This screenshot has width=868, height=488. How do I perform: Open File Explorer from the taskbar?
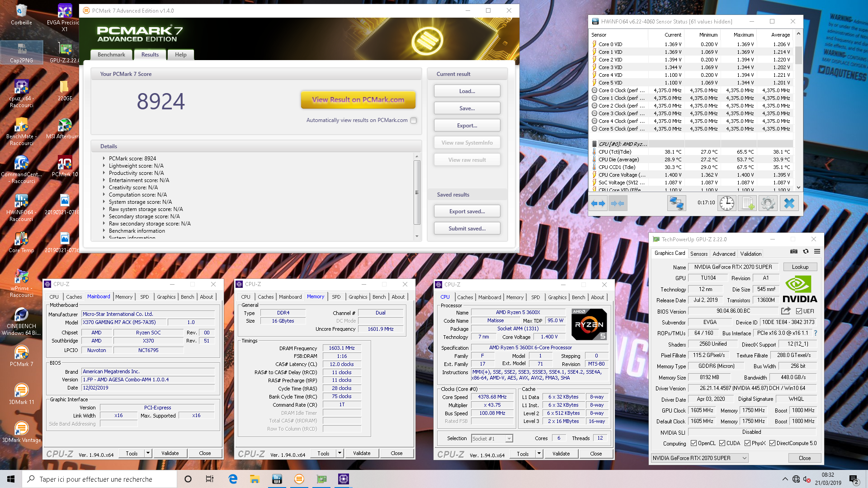click(255, 479)
